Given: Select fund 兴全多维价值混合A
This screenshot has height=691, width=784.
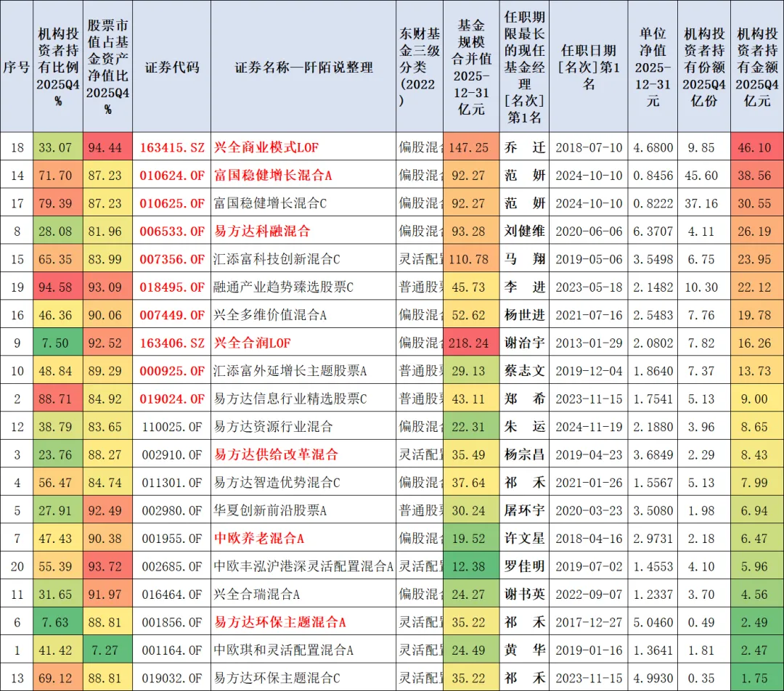Looking at the screenshot, I should coord(270,315).
